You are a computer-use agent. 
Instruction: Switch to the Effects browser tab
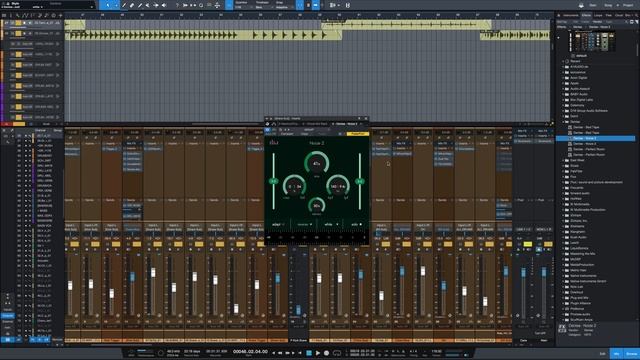pyautogui.click(x=587, y=15)
